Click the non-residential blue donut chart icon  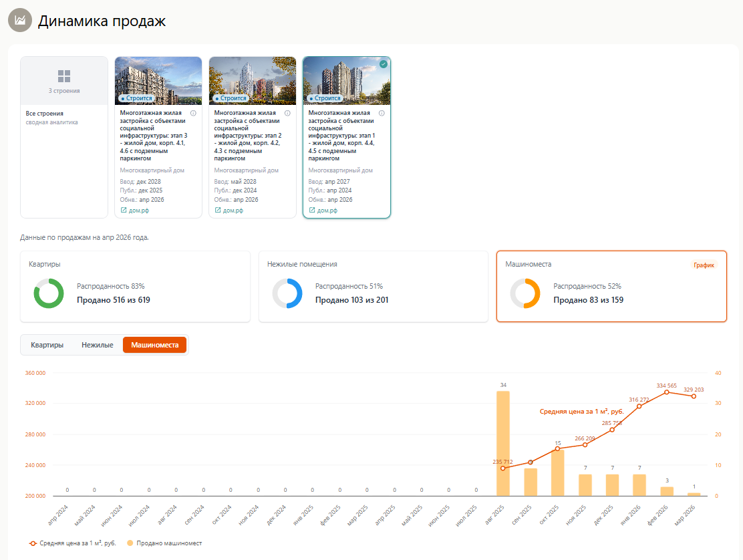[x=287, y=293]
